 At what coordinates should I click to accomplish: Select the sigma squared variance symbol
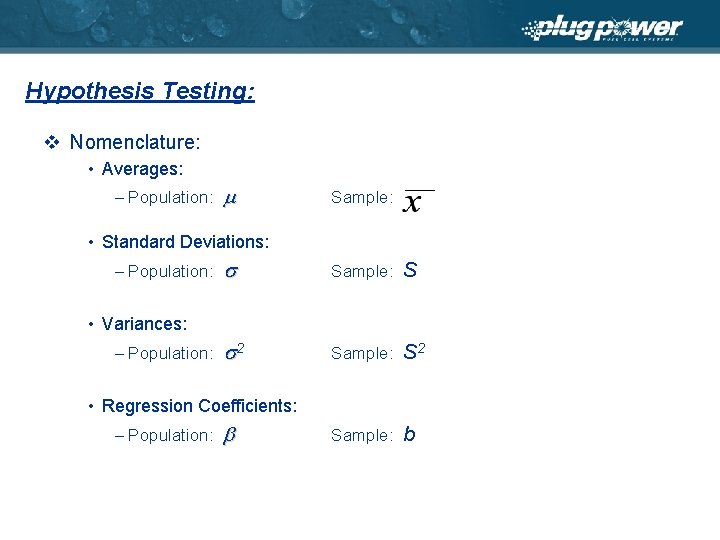[x=235, y=352]
